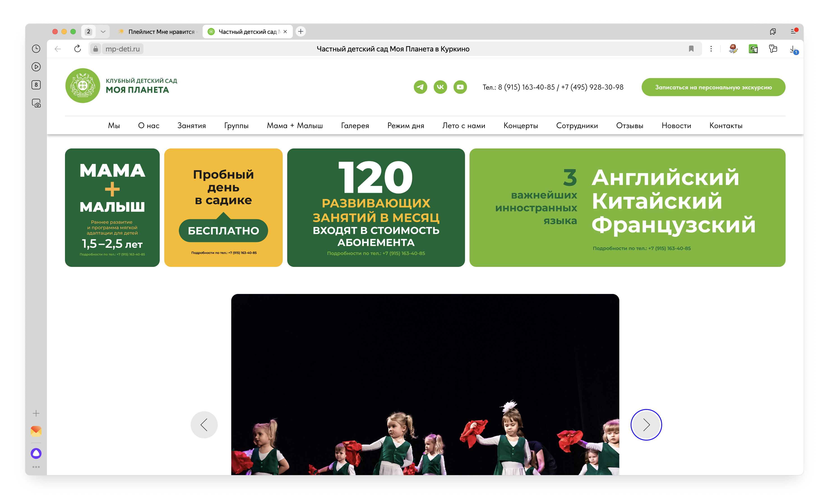Open Пробный день в садике banner
Image resolution: width=828 pixels, height=504 pixels.
pos(223,208)
